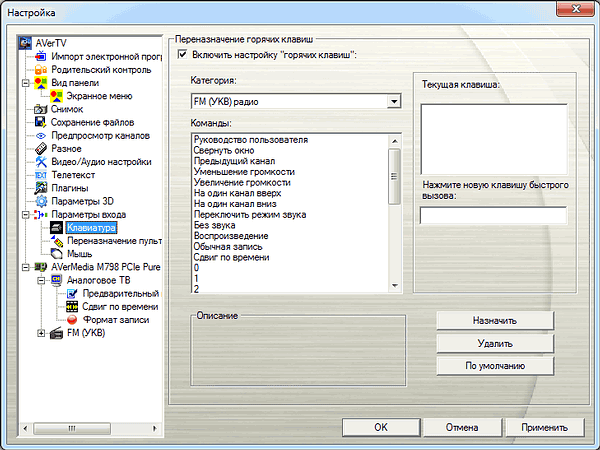Click the Отмена button
The height and width of the screenshot is (450, 600).
pos(462,427)
